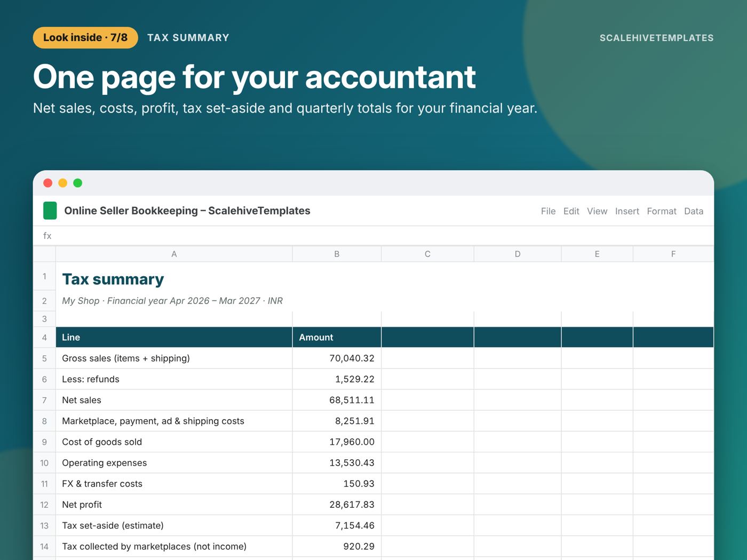The image size is (747, 560).
Task: Click the 'Amount' header cell
Action: 337,337
